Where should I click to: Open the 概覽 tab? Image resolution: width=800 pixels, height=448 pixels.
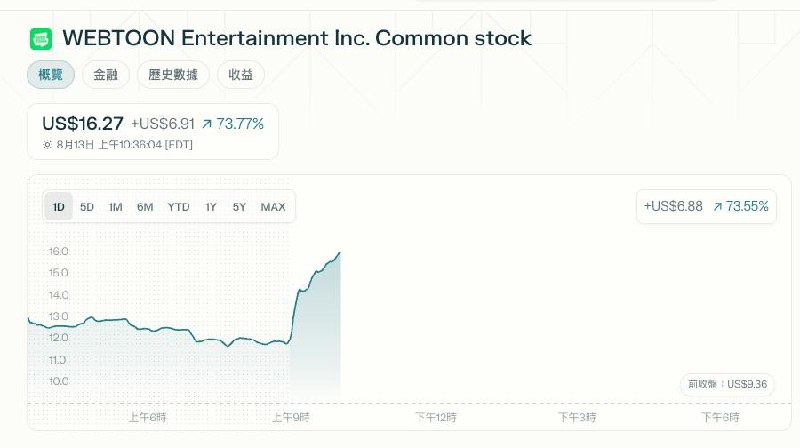click(50, 74)
